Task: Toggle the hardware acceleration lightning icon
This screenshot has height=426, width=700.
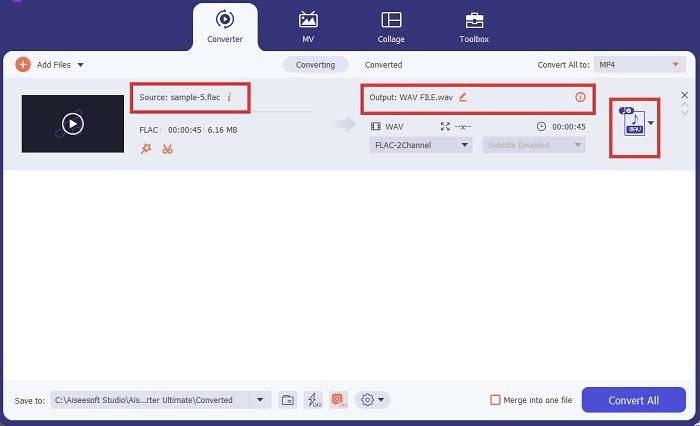Action: [x=313, y=400]
